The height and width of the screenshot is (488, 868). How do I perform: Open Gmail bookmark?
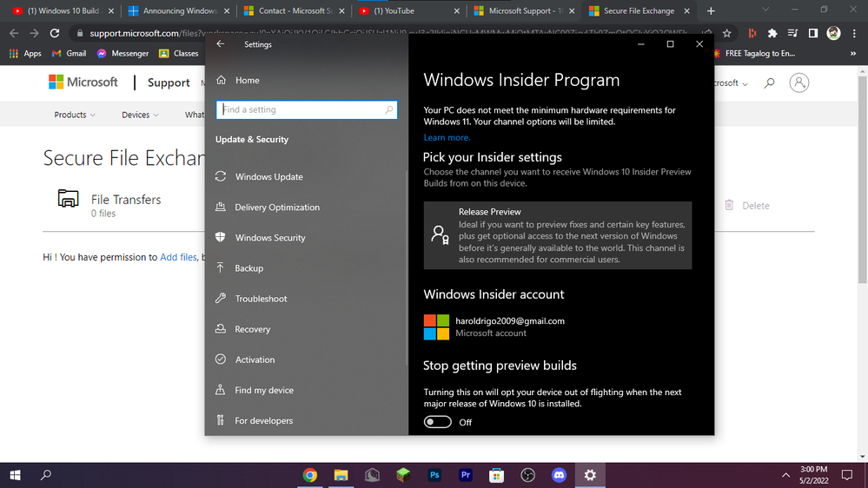[69, 53]
